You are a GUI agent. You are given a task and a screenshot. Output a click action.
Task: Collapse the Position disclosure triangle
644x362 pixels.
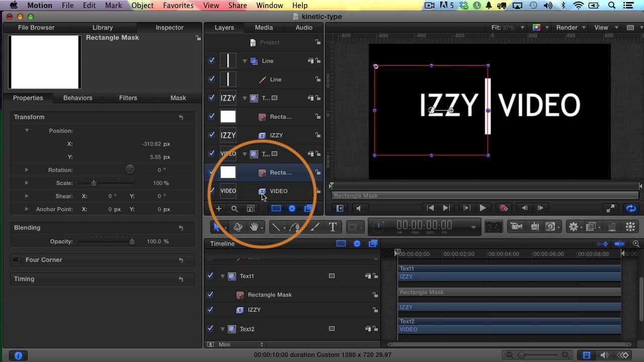click(27, 131)
